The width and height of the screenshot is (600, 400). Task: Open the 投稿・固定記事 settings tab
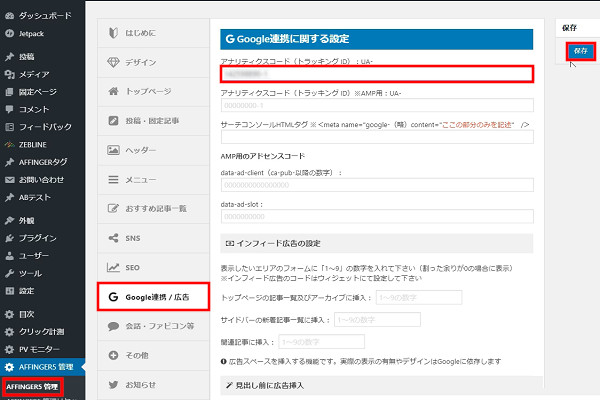[x=153, y=121]
